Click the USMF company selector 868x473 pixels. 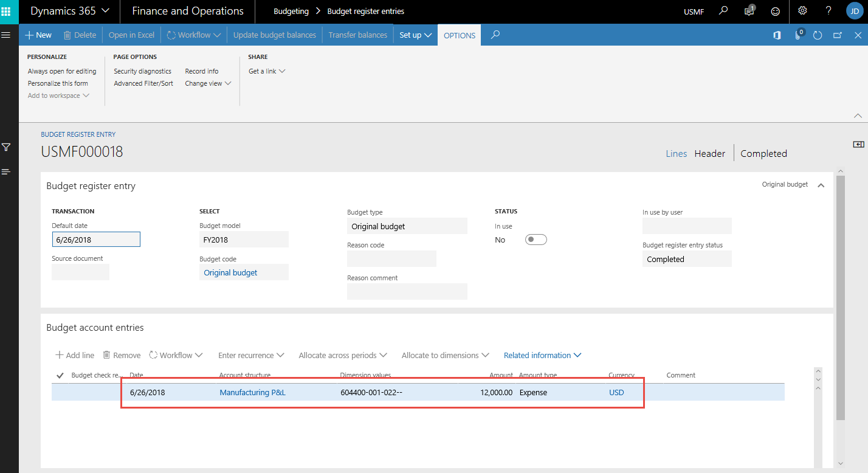click(x=694, y=12)
